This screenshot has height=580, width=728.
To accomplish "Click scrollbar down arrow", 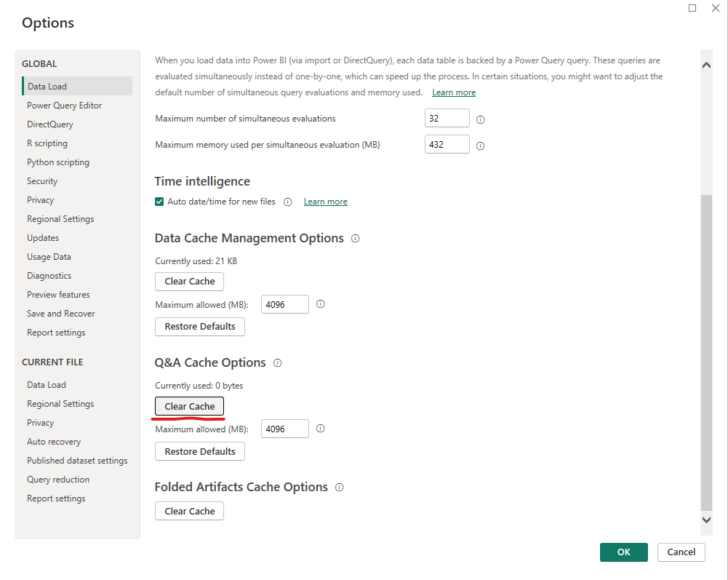I will pos(706,520).
